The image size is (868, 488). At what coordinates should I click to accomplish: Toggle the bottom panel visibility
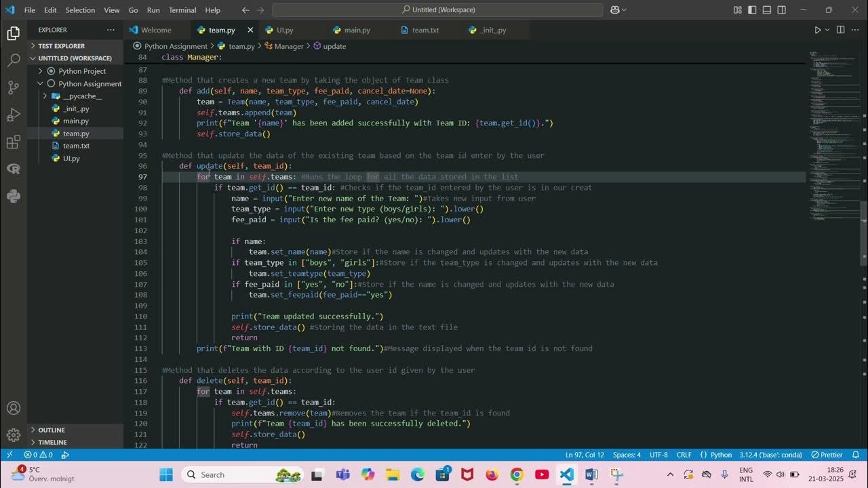[767, 10]
